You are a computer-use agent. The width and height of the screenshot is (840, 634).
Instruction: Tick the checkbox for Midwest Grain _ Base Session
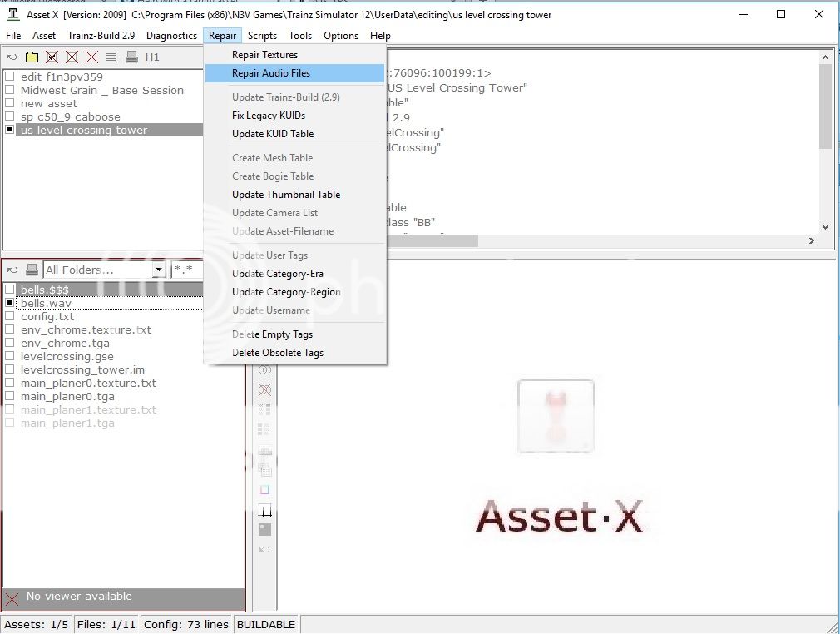click(x=10, y=90)
